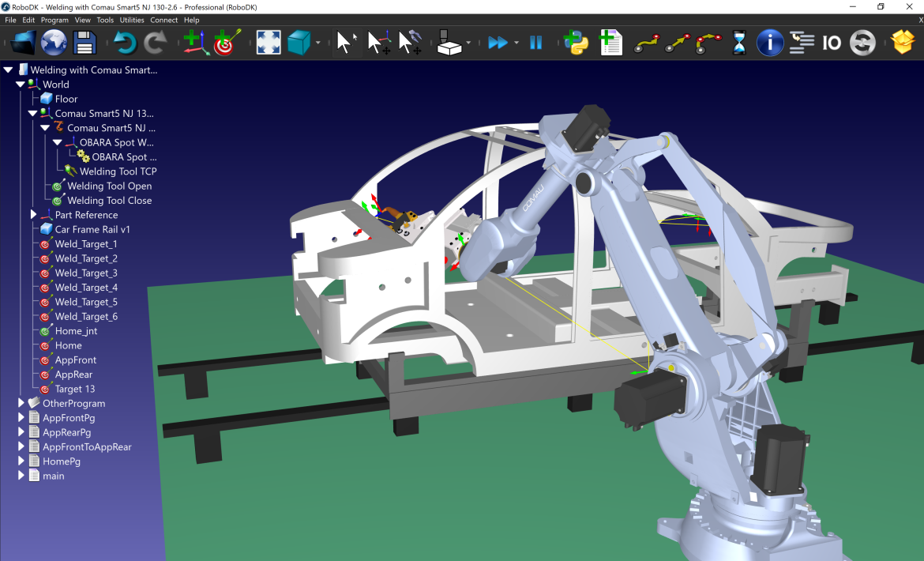The image size is (924, 561).
Task: Open the Connect menu
Action: (x=163, y=20)
